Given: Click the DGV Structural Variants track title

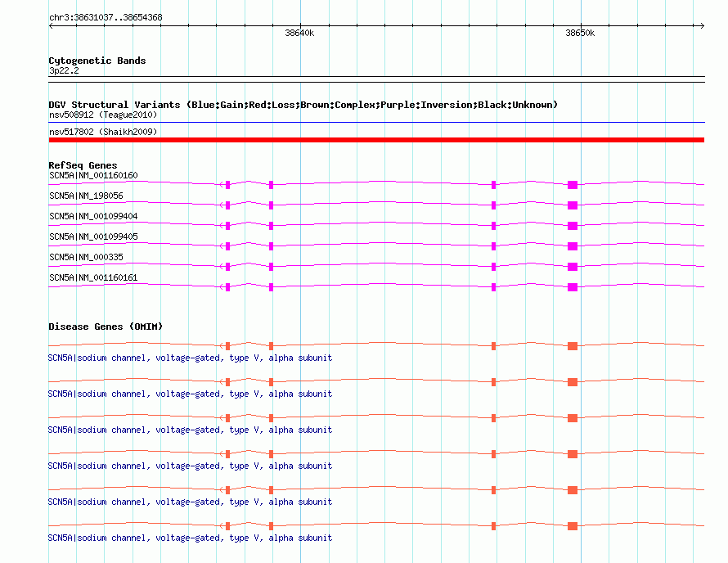Looking at the screenshot, I should [303, 105].
